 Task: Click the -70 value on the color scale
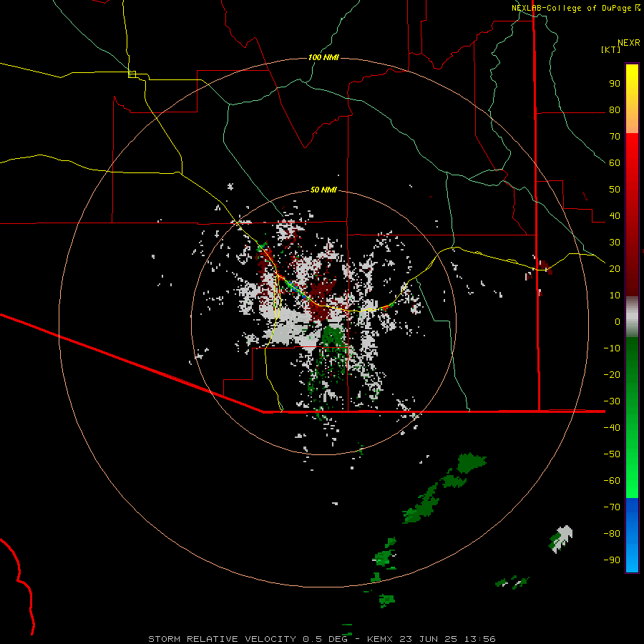tap(612, 507)
